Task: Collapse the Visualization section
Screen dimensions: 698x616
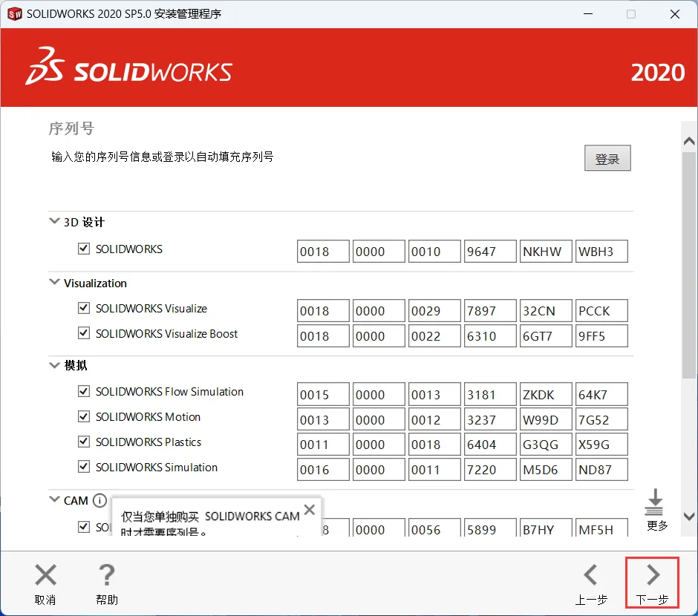Action: pyautogui.click(x=54, y=282)
